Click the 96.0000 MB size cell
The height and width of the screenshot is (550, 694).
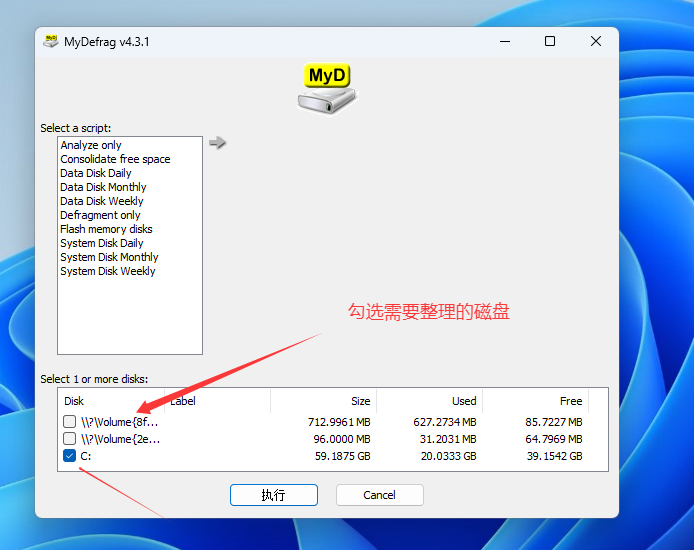[342, 439]
